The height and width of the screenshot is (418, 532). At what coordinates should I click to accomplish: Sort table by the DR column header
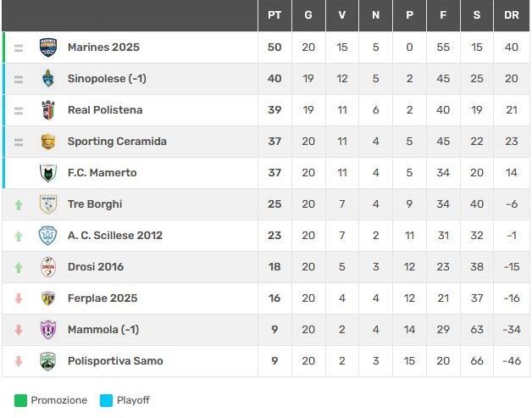(512, 15)
